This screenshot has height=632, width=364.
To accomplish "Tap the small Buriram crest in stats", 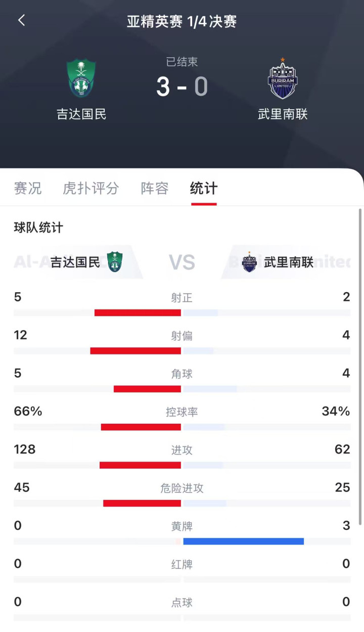I will (x=249, y=262).
